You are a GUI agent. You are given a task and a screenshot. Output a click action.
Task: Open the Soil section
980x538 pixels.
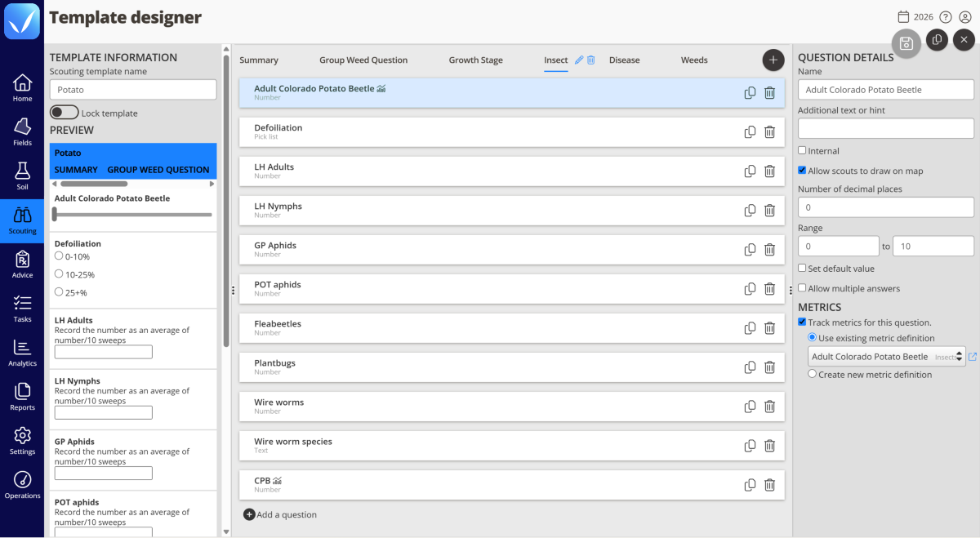22,176
